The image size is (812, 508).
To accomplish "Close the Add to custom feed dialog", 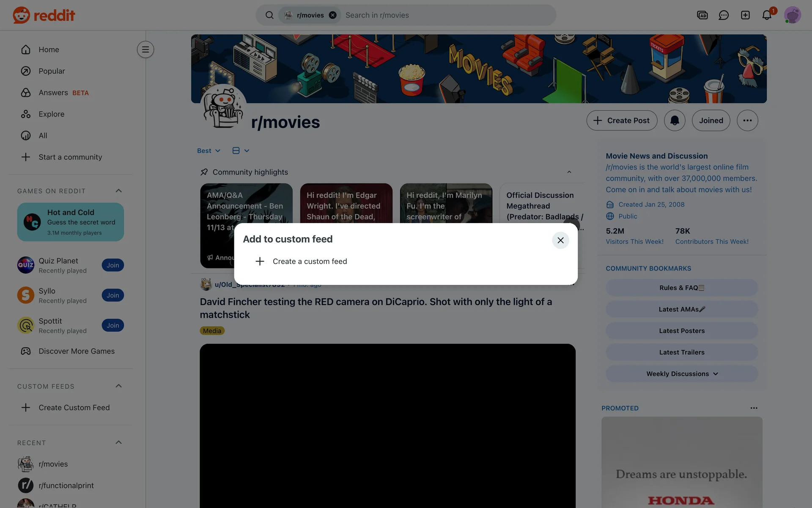I will click(x=560, y=240).
